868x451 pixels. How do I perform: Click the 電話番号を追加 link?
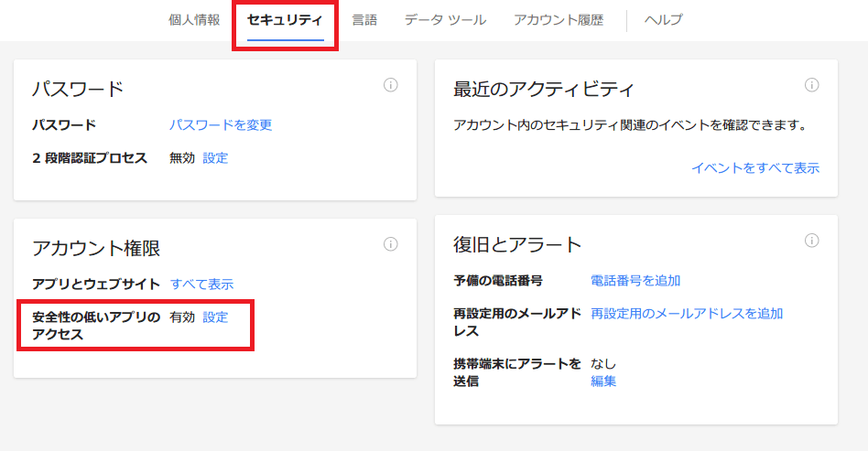coord(635,280)
